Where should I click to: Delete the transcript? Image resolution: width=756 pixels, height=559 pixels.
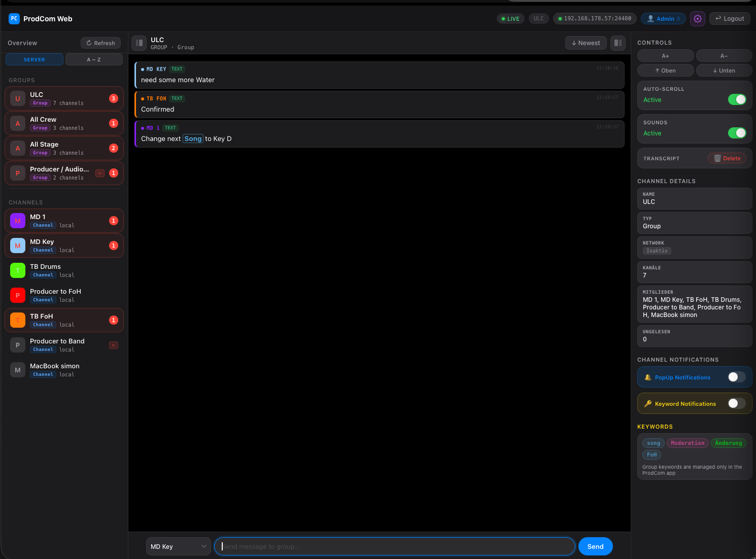[727, 158]
